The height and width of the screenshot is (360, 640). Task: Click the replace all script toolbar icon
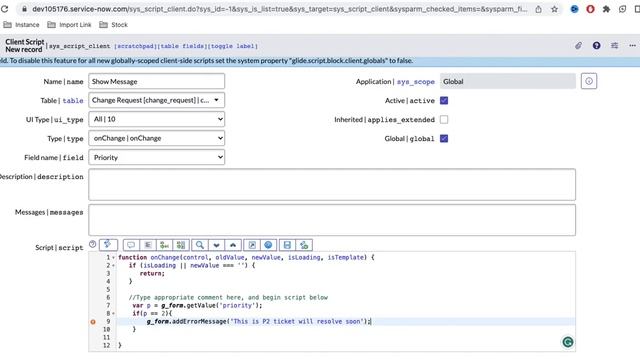pos(181,245)
